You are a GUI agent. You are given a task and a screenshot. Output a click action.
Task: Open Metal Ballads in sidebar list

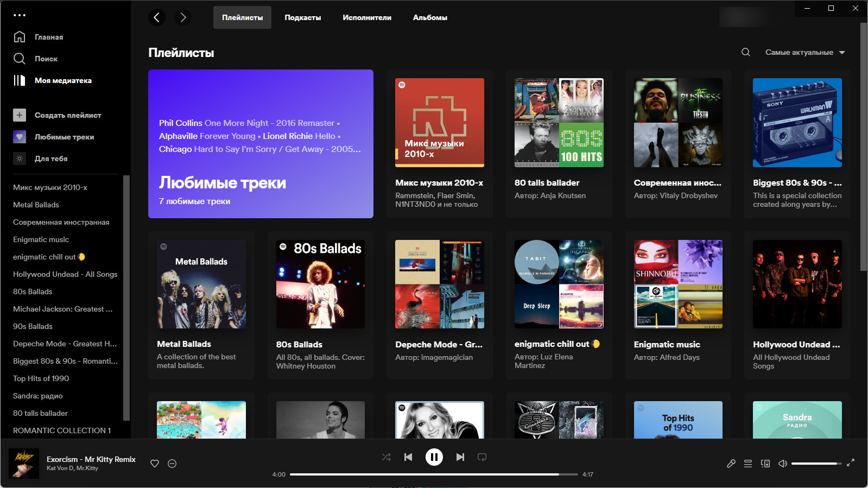pyautogui.click(x=36, y=205)
